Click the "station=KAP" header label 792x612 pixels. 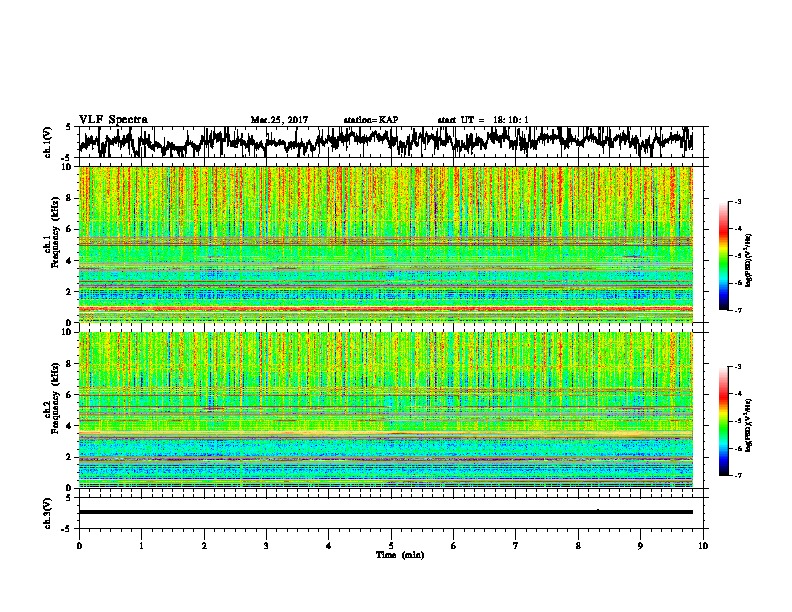pyautogui.click(x=371, y=120)
